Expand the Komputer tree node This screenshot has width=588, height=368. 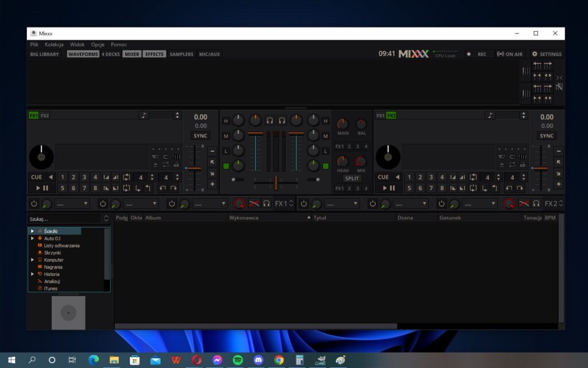tap(32, 259)
